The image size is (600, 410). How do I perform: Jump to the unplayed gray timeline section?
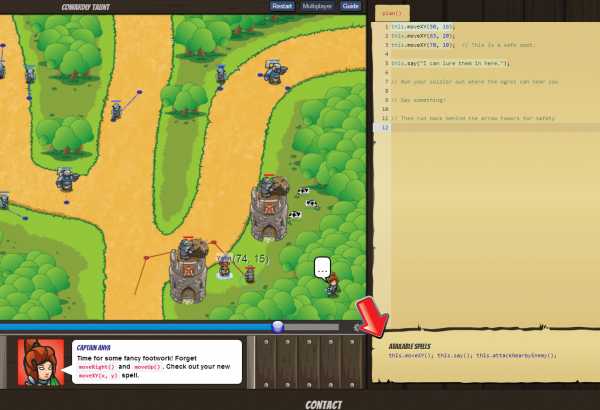[312, 327]
